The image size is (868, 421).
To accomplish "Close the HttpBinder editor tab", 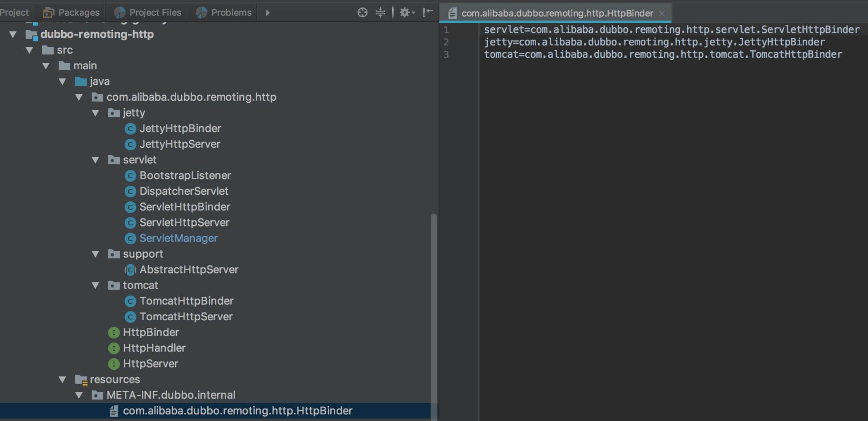I will 662,14.
